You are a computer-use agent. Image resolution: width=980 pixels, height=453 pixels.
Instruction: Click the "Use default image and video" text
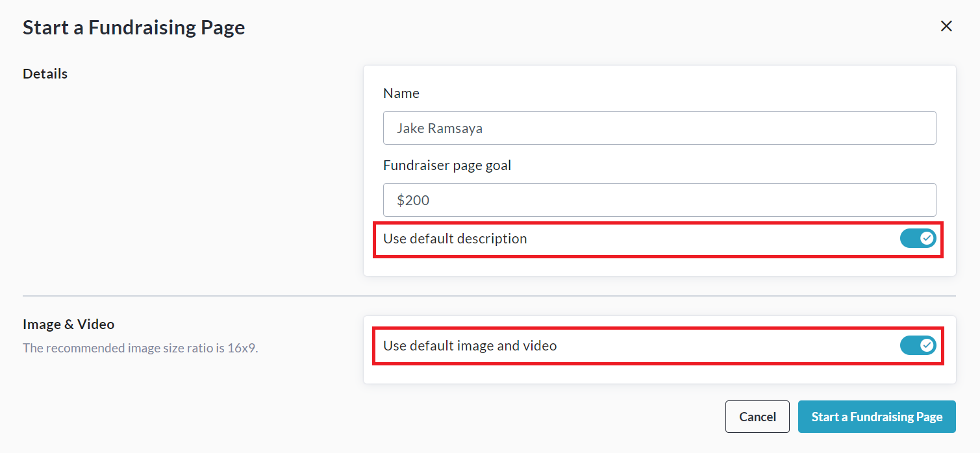tap(470, 346)
